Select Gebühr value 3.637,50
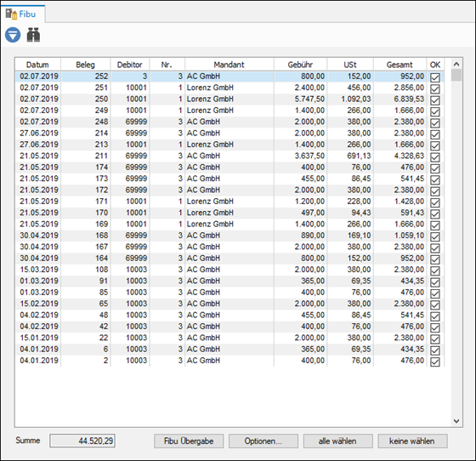This screenshot has width=476, height=461. (x=309, y=156)
